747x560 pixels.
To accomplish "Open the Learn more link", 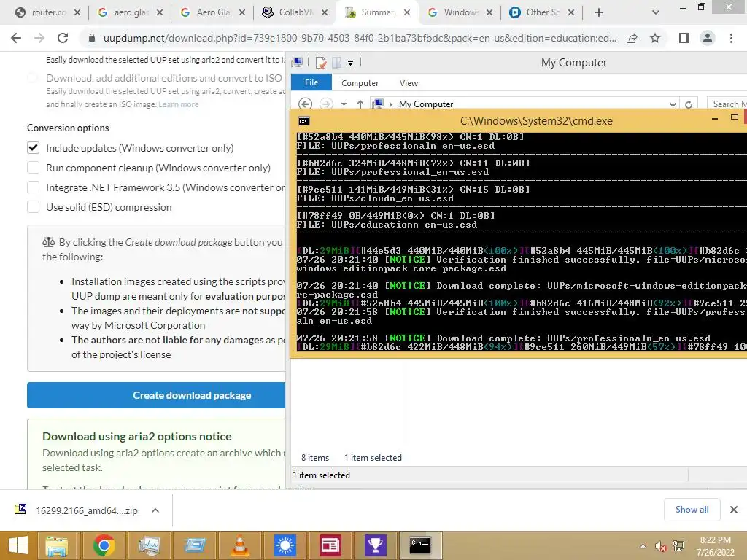I will (x=178, y=104).
